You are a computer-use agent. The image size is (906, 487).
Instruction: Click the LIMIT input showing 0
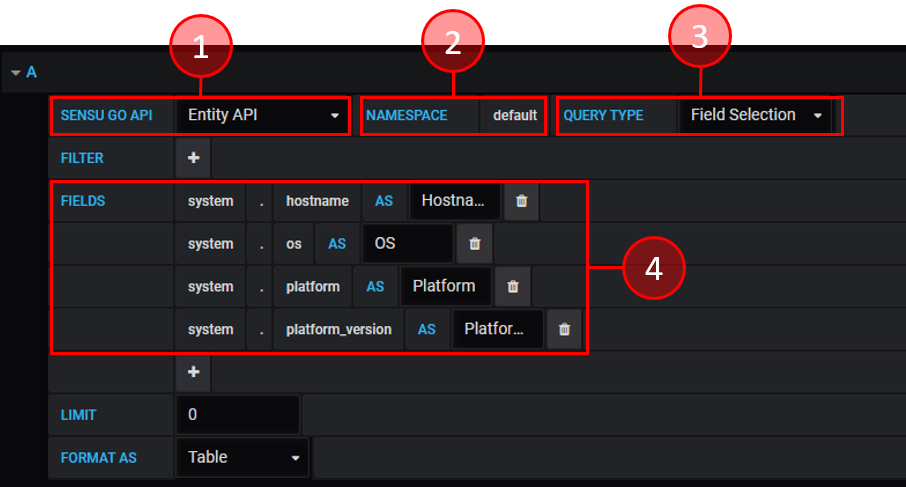click(237, 415)
